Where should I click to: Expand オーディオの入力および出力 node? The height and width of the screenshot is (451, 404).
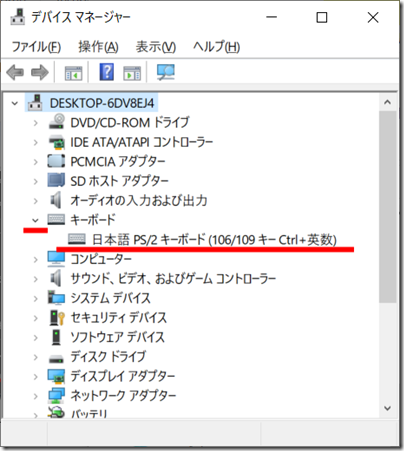36,201
